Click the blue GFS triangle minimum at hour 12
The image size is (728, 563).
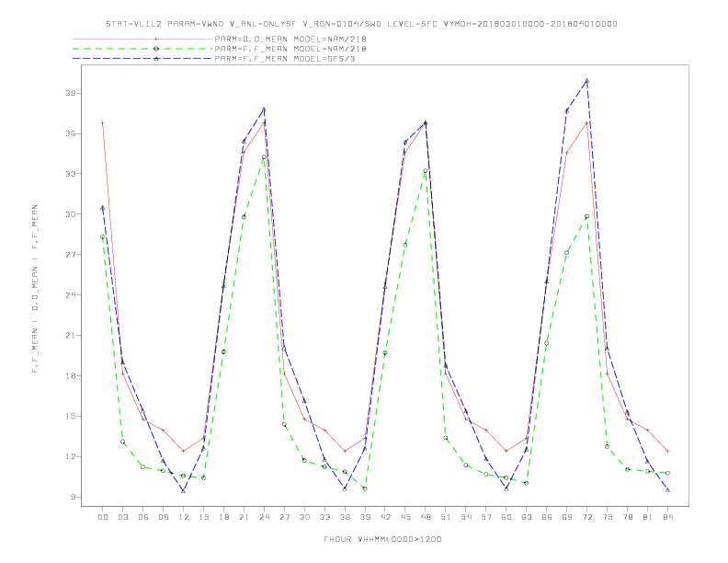tap(184, 491)
